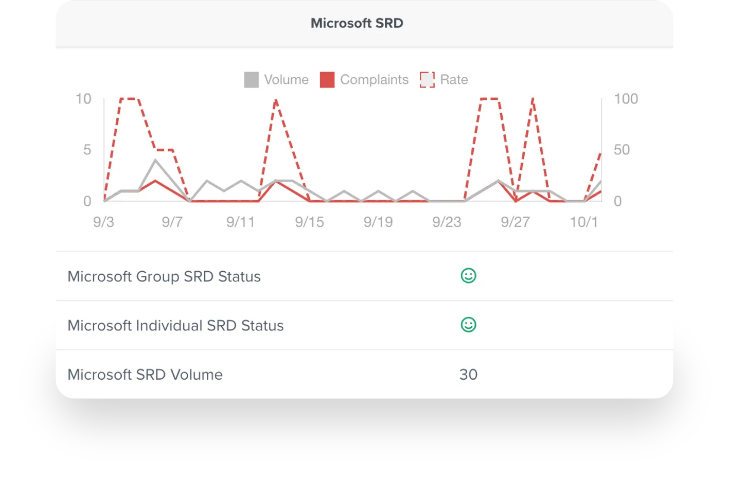Click the left axis value 10
The height and width of the screenshot is (479, 731).
click(x=83, y=99)
